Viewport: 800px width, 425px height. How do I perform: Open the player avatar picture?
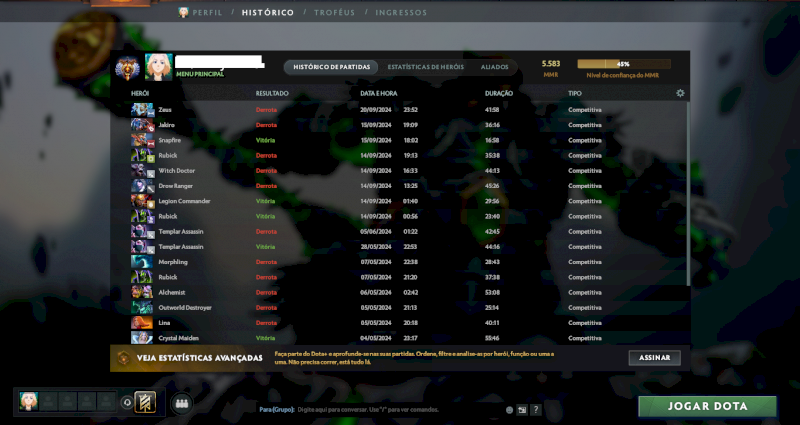[x=159, y=67]
